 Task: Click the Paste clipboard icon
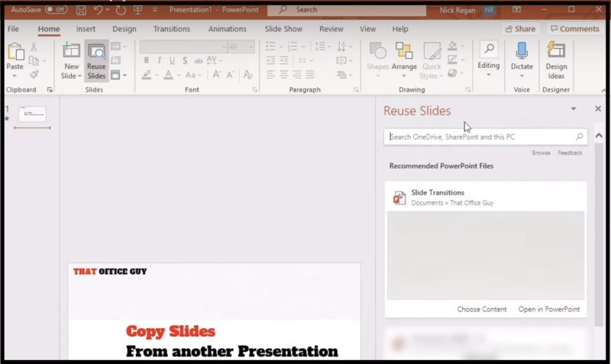click(15, 51)
